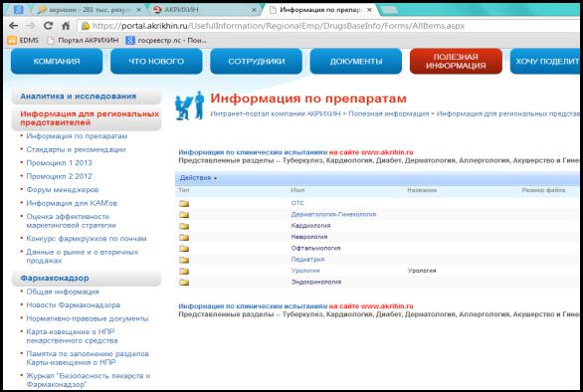Reload the page with the refresh icon
This screenshot has width=583, height=392.
48,26
